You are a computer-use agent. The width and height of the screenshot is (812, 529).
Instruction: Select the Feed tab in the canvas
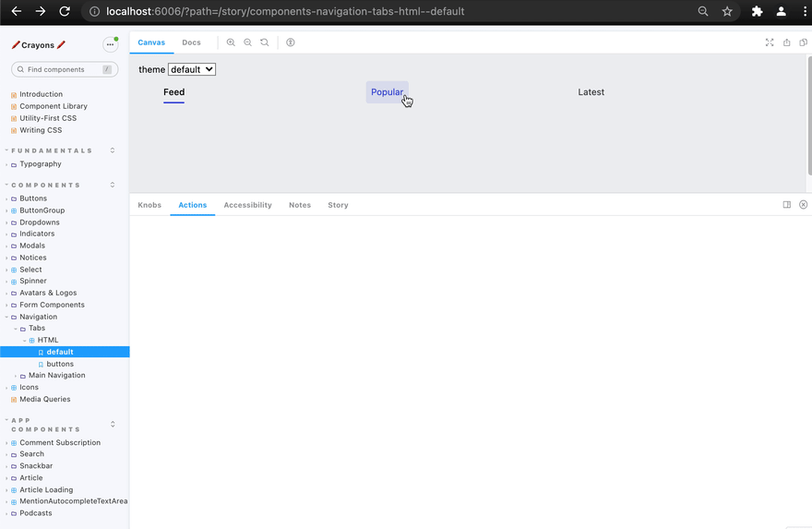tap(174, 92)
